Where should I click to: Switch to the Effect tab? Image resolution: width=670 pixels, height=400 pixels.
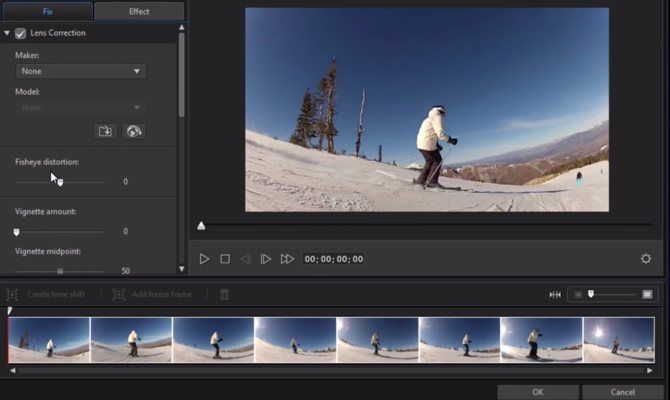pos(139,12)
